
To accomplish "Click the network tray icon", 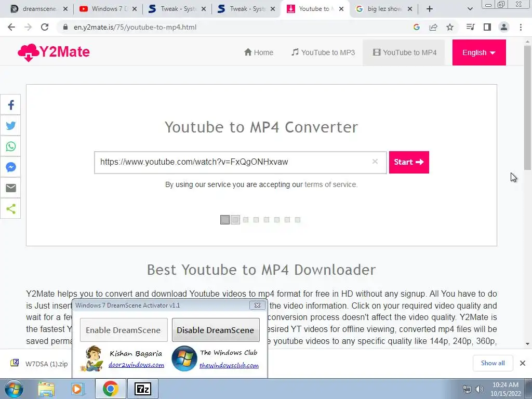I will (x=467, y=389).
